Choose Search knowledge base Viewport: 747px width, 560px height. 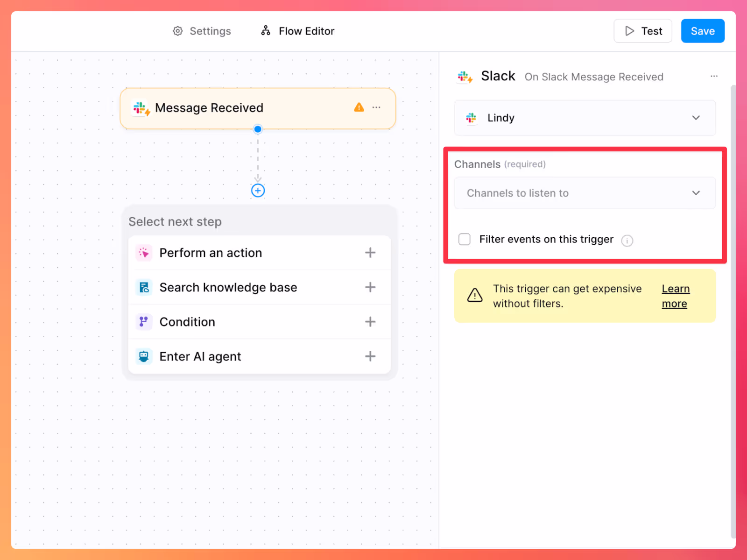click(260, 287)
